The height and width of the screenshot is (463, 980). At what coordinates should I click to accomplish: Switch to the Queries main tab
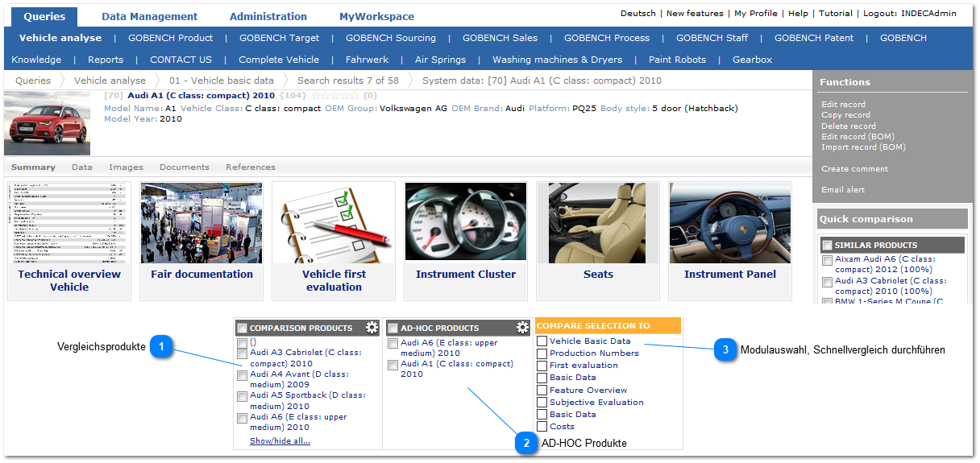[44, 16]
